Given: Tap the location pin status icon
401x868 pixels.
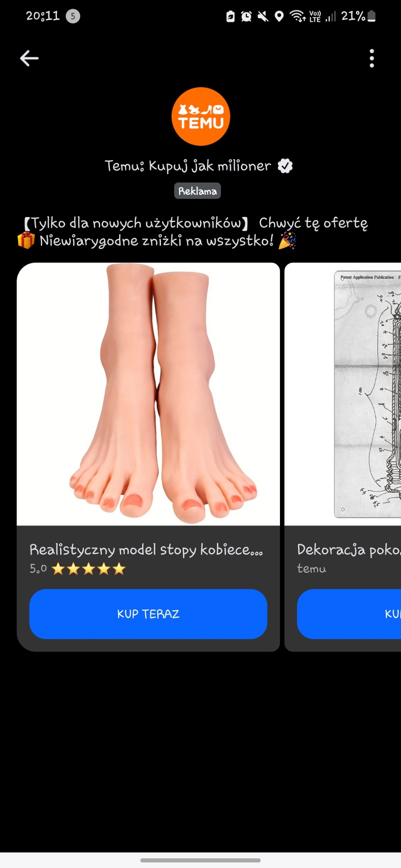Looking at the screenshot, I should (279, 16).
